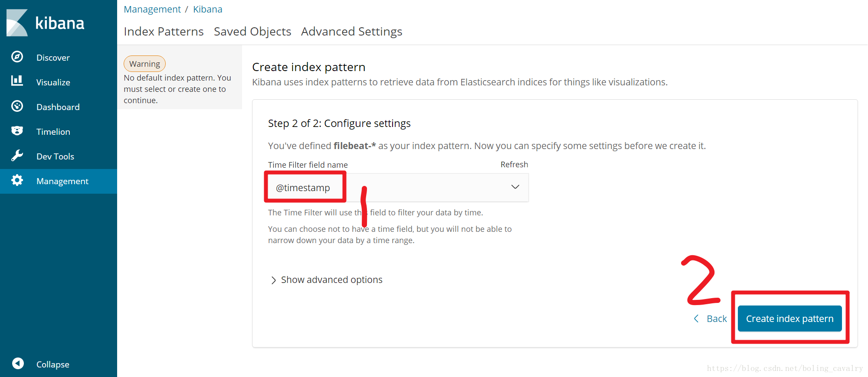Open the Timelion label
This screenshot has width=868, height=377.
click(53, 132)
